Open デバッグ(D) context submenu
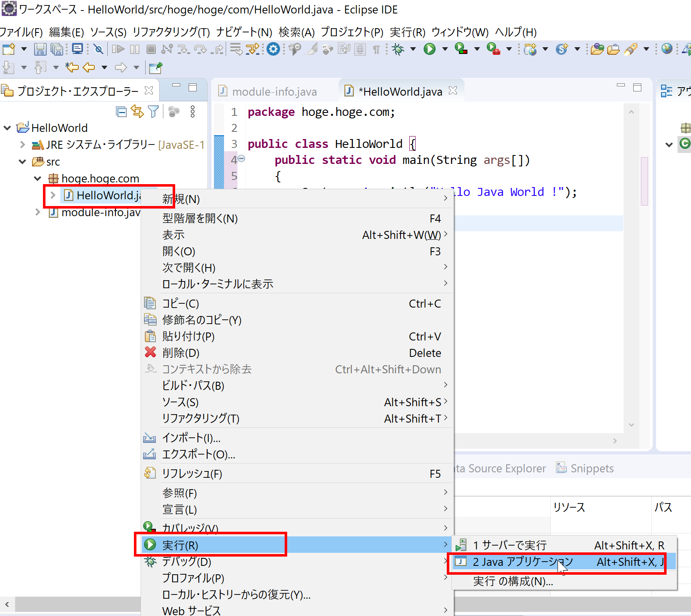The width and height of the screenshot is (691, 616). [297, 562]
